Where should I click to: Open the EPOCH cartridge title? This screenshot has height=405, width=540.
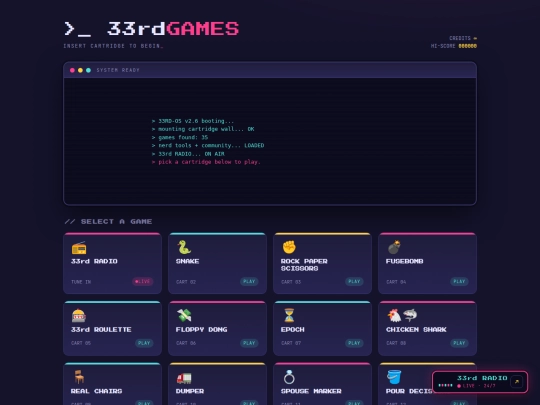click(292, 329)
